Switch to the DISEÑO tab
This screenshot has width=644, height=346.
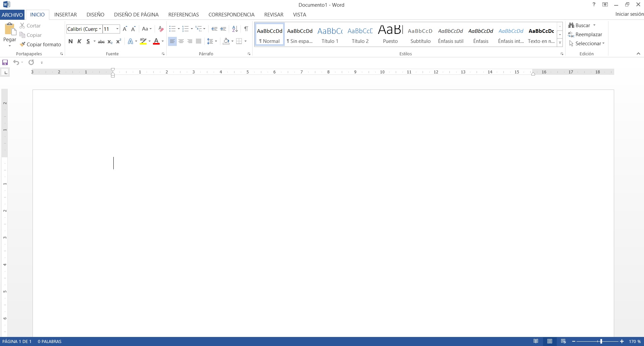tap(95, 15)
